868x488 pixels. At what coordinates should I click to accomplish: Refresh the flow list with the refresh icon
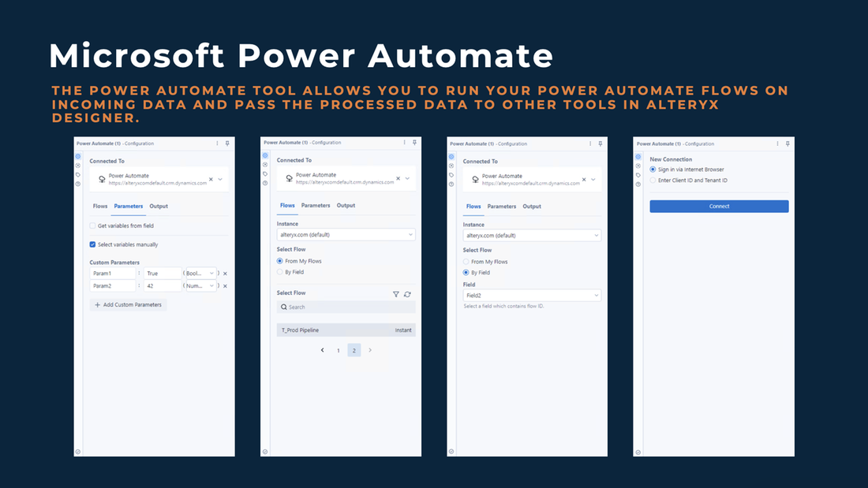point(407,294)
